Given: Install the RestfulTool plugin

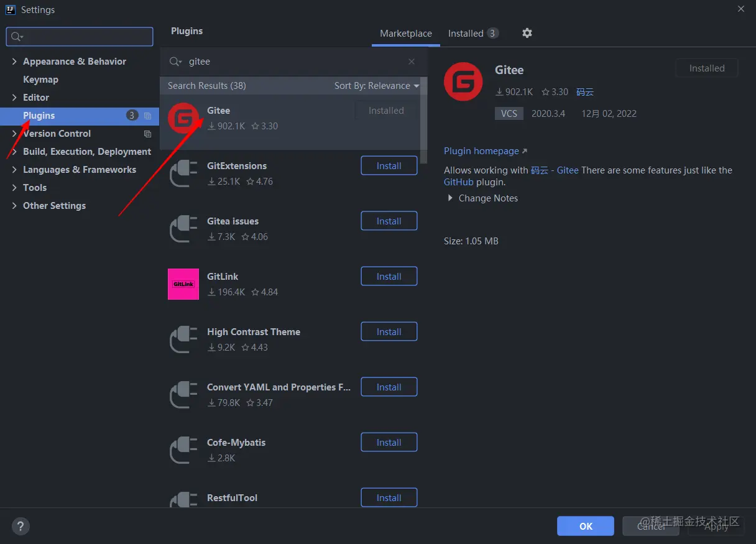Looking at the screenshot, I should pos(389,497).
